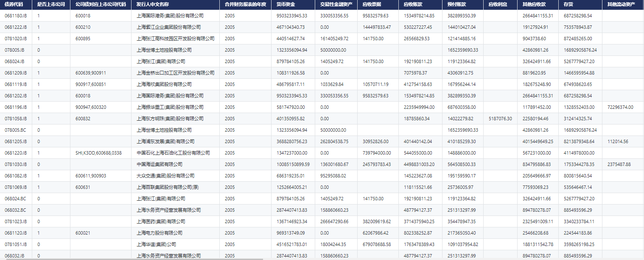Select bond code 0781030.IB

tap(16, 164)
